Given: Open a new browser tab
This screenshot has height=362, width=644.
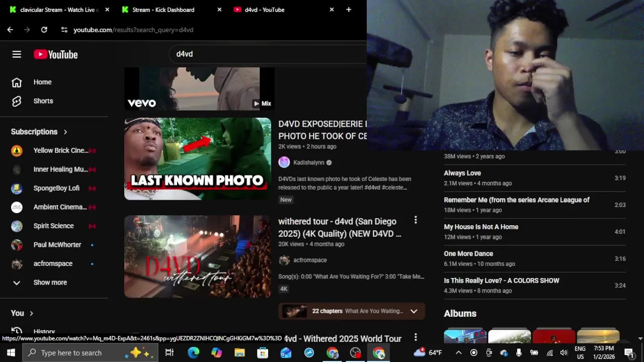Looking at the screenshot, I should click(349, 10).
